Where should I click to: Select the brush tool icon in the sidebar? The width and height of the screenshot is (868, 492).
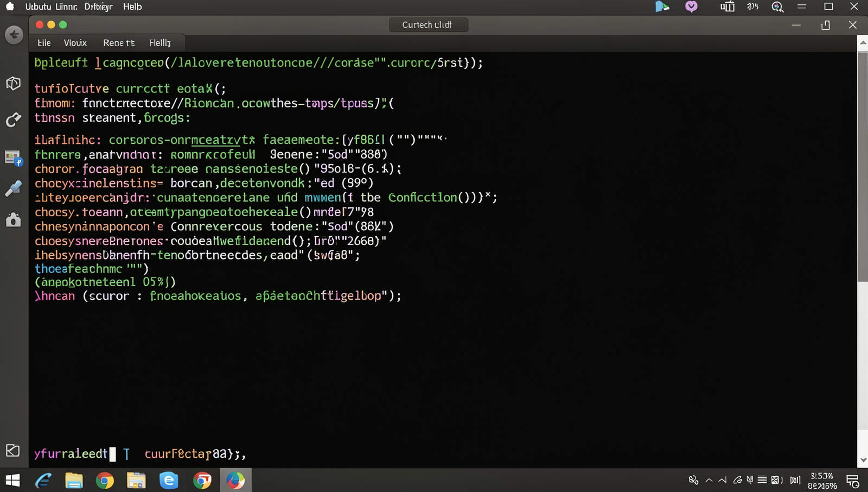click(x=14, y=188)
